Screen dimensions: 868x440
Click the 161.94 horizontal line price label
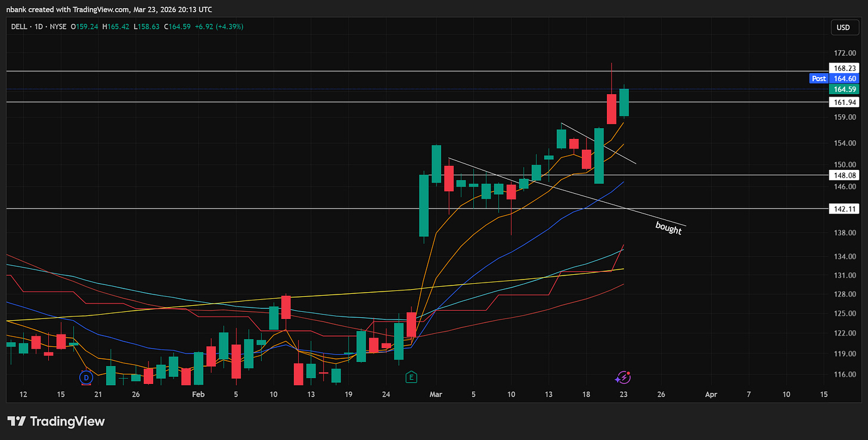click(844, 103)
